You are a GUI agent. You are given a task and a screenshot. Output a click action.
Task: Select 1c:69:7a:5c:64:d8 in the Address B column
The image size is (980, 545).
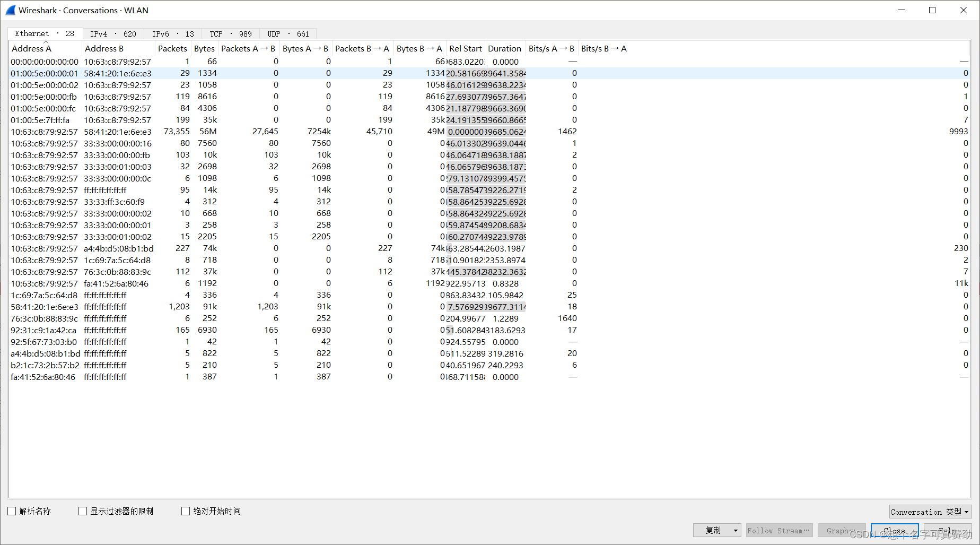coord(117,260)
